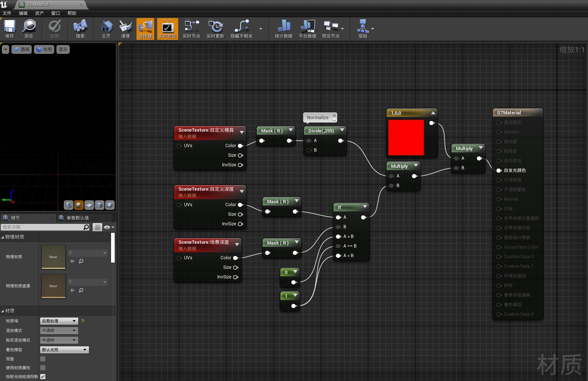This screenshot has width=588, height=381.
Task: Open 统计数据 stats toolbar icon
Action: pyautogui.click(x=283, y=29)
